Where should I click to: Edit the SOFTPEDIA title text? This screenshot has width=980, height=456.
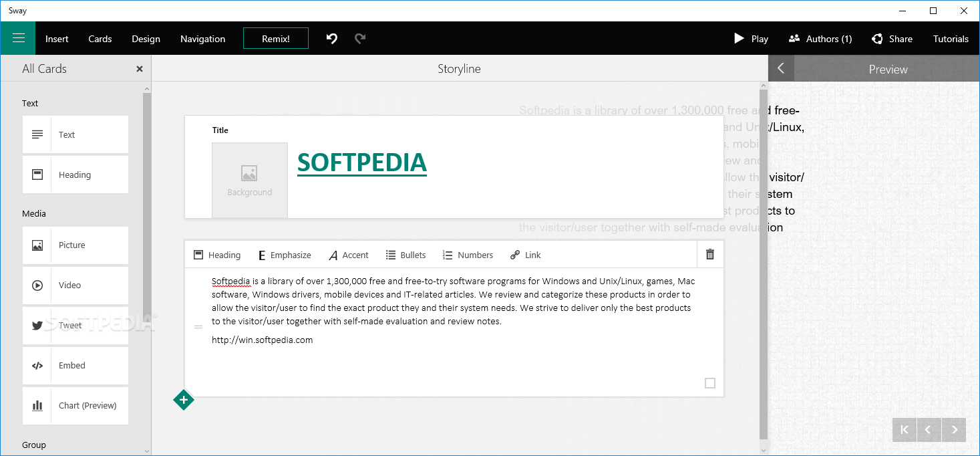pos(361,162)
